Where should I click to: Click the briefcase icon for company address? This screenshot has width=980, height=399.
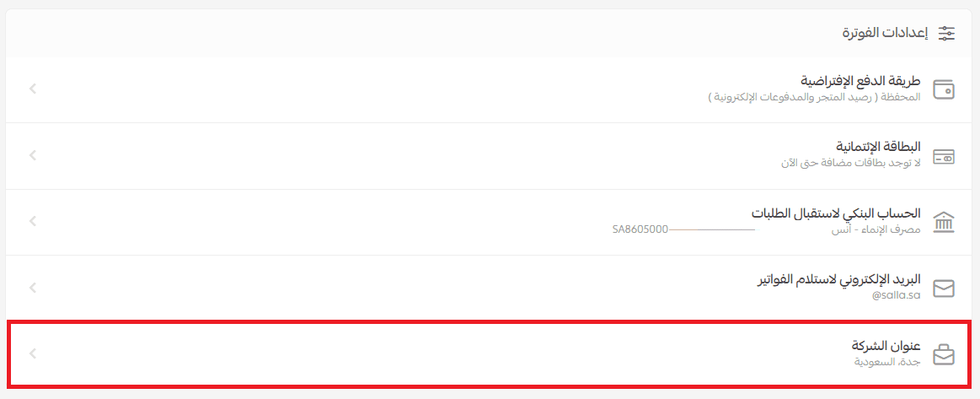944,354
